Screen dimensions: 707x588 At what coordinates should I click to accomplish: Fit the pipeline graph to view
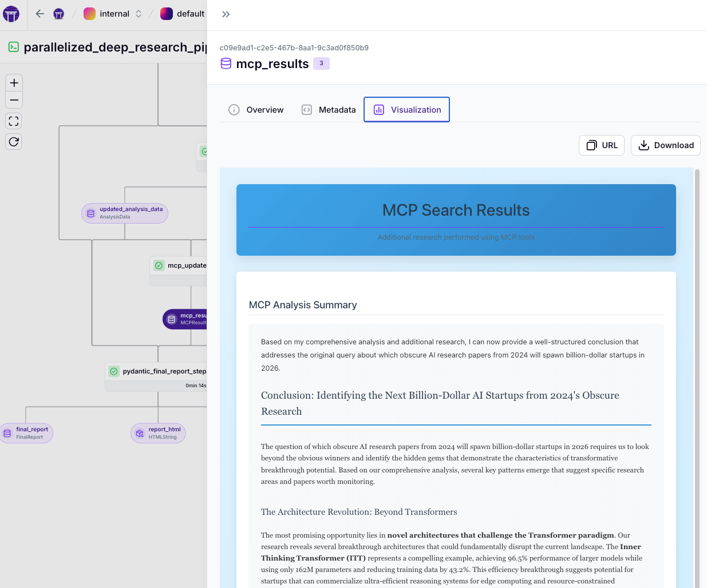click(14, 121)
